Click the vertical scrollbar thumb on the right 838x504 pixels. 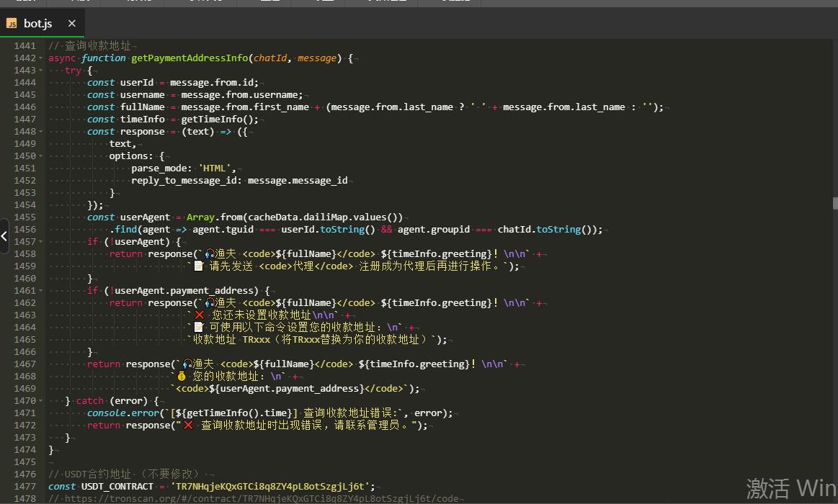(x=834, y=204)
